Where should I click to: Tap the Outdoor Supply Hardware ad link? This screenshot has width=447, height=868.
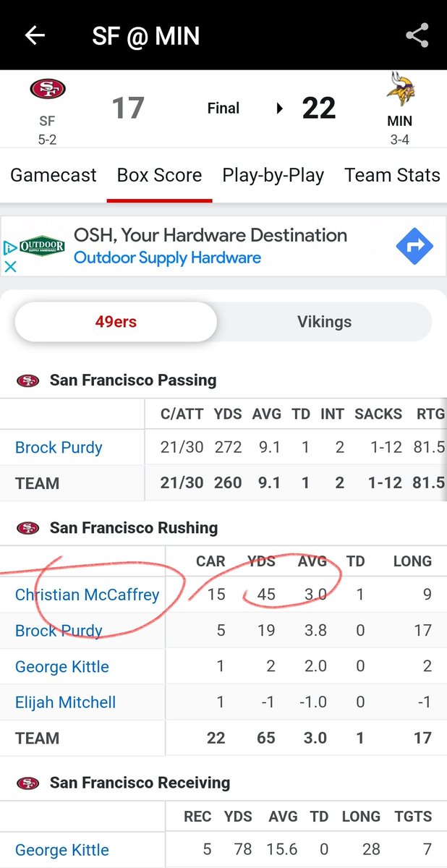[x=167, y=258]
